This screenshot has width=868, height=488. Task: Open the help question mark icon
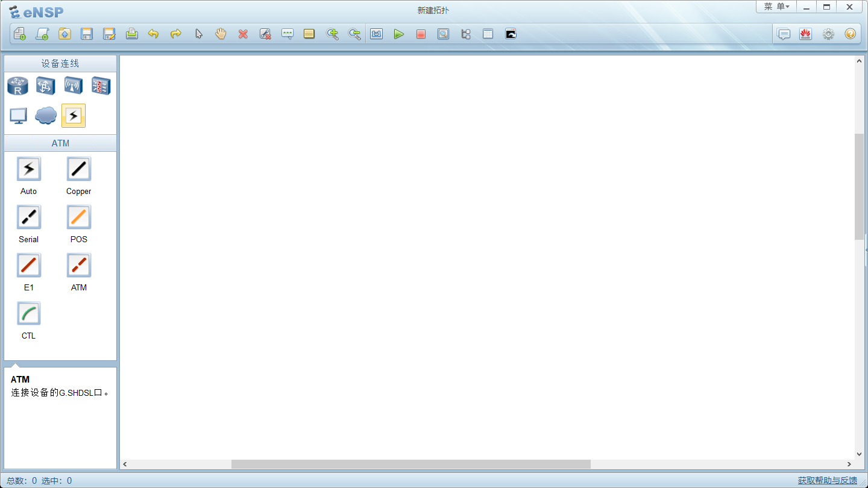[x=850, y=34]
